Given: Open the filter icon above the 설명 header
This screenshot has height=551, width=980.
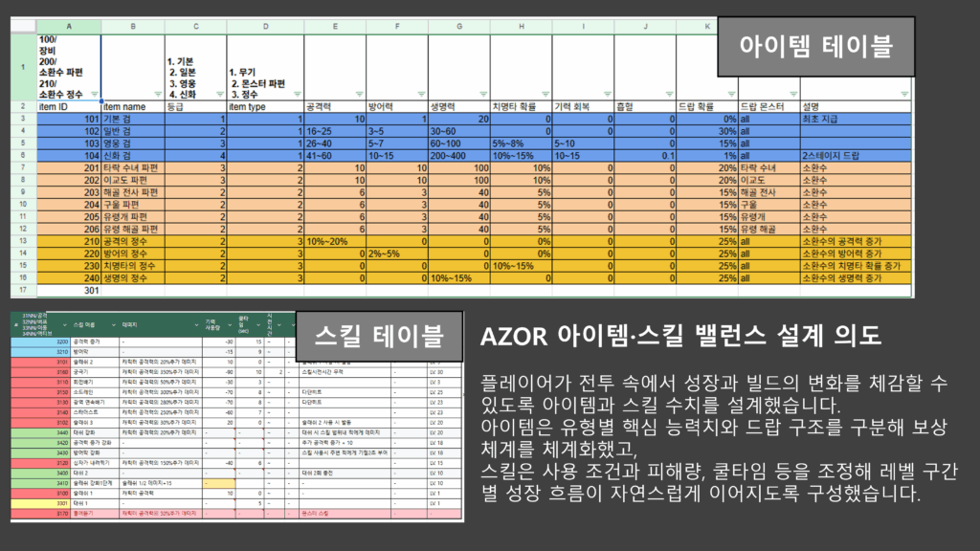Looking at the screenshot, I should [x=903, y=94].
